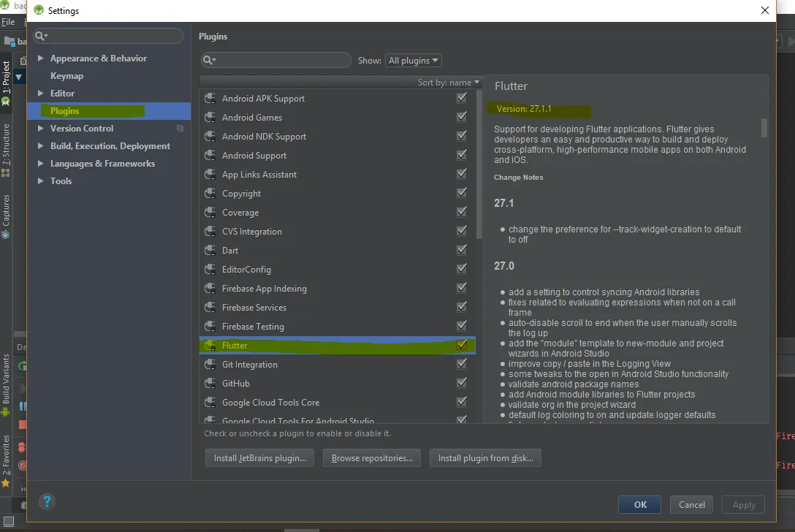
Task: Open the Structure tool window tab
Action: click(x=6, y=150)
